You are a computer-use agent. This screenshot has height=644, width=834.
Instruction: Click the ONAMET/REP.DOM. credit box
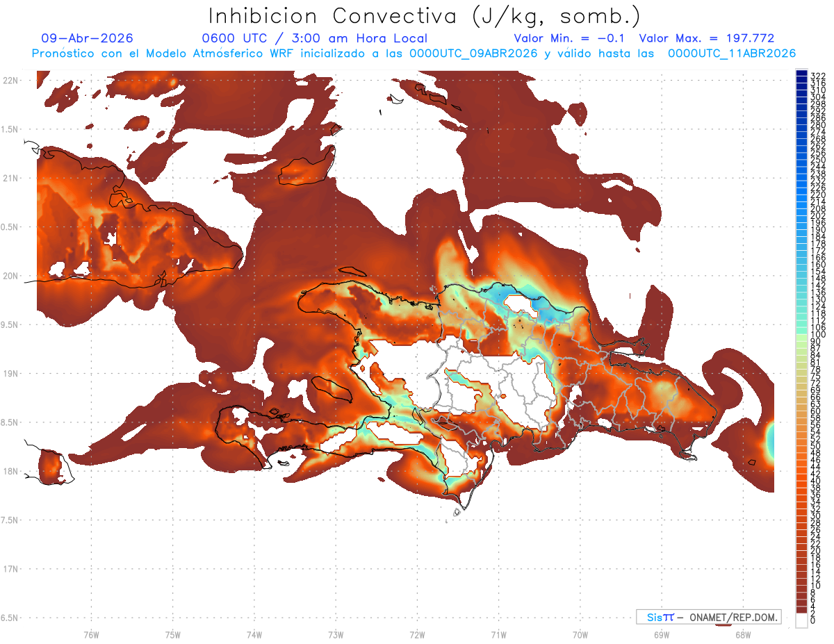pyautogui.click(x=708, y=617)
